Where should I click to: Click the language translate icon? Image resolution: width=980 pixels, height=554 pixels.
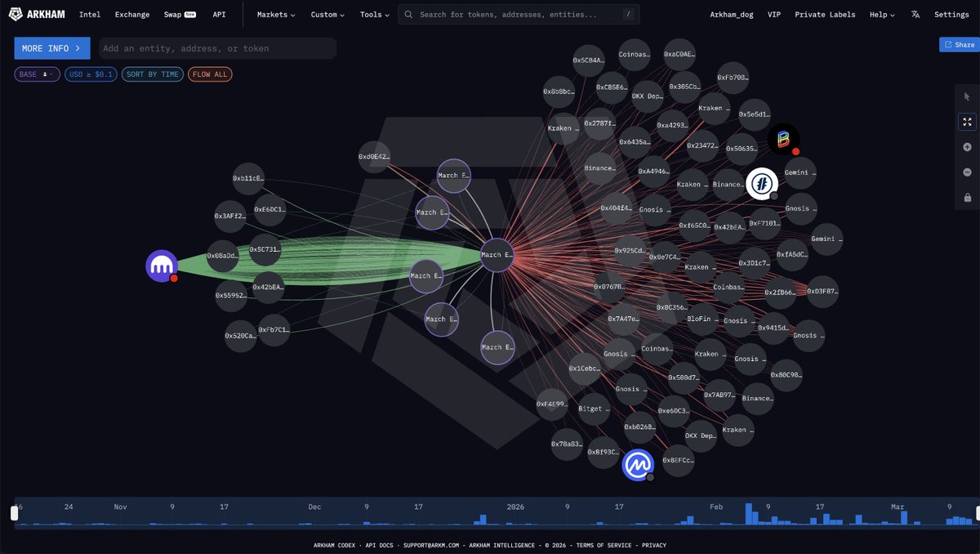pyautogui.click(x=915, y=15)
